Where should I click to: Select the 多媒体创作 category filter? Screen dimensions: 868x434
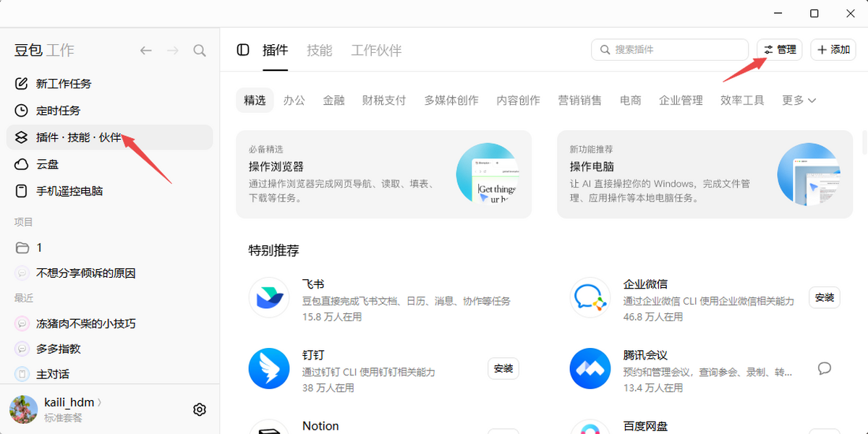click(x=451, y=101)
